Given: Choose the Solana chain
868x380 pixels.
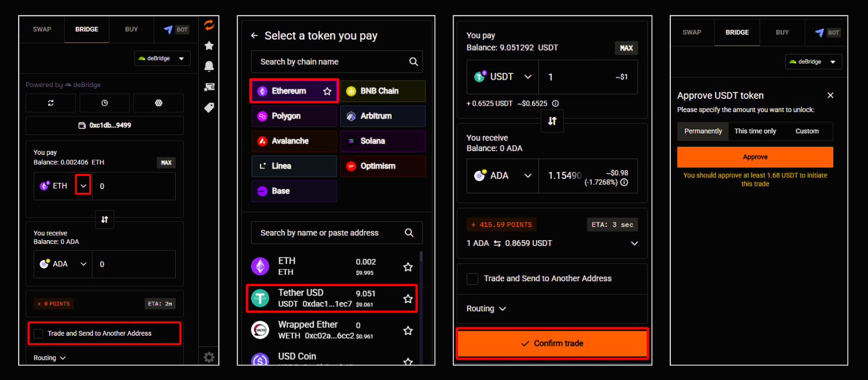Looking at the screenshot, I should (382, 141).
